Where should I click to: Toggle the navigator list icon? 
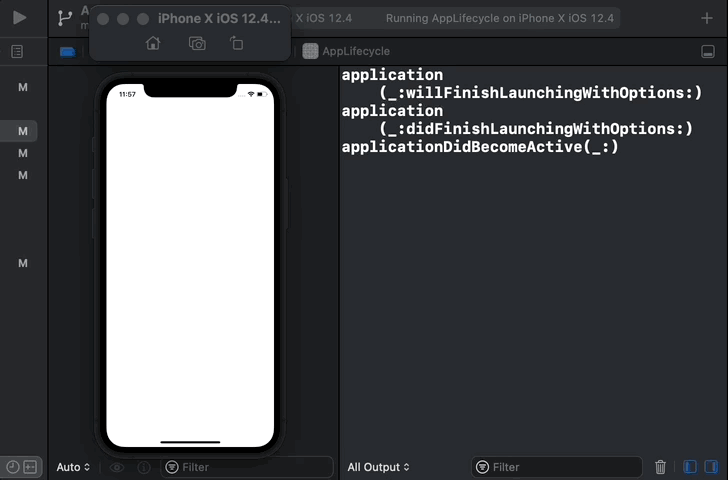click(x=17, y=52)
